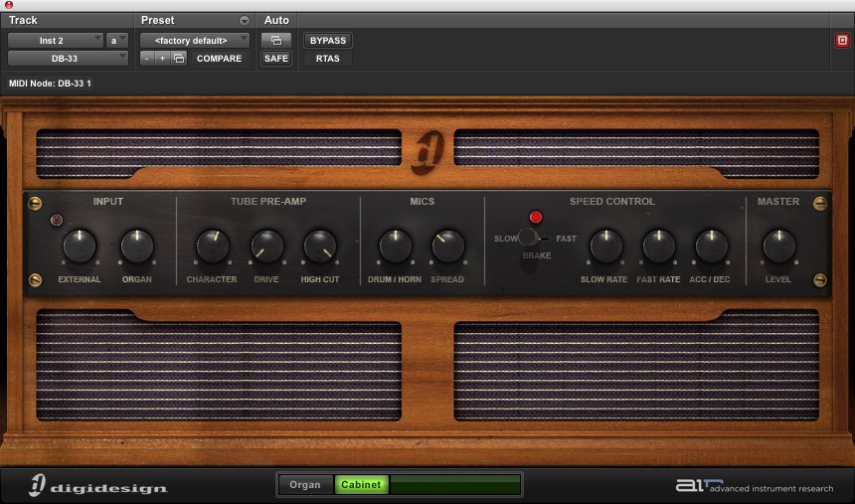Click the Organ input knob
The width and height of the screenshot is (855, 504).
click(137, 246)
